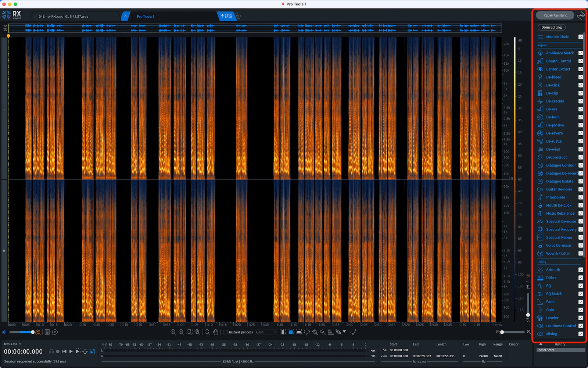
Task: Rewind to the start of the file
Action: [x=64, y=351]
